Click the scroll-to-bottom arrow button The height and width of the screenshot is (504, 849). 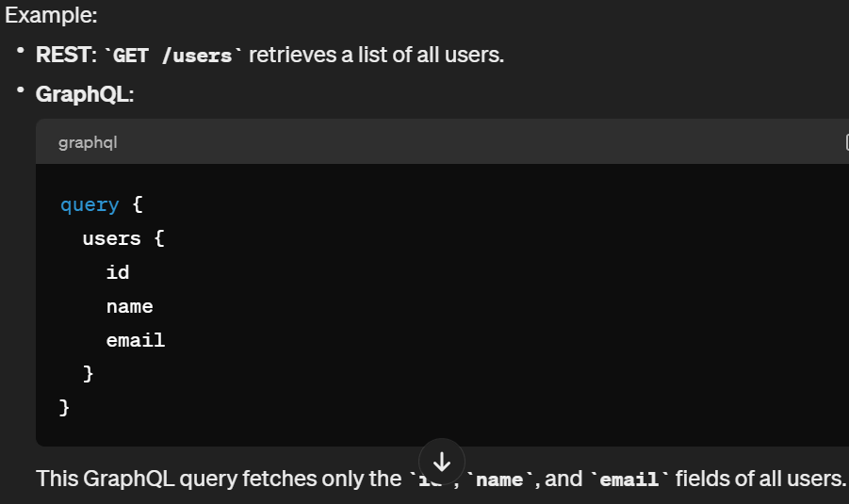[x=442, y=462]
